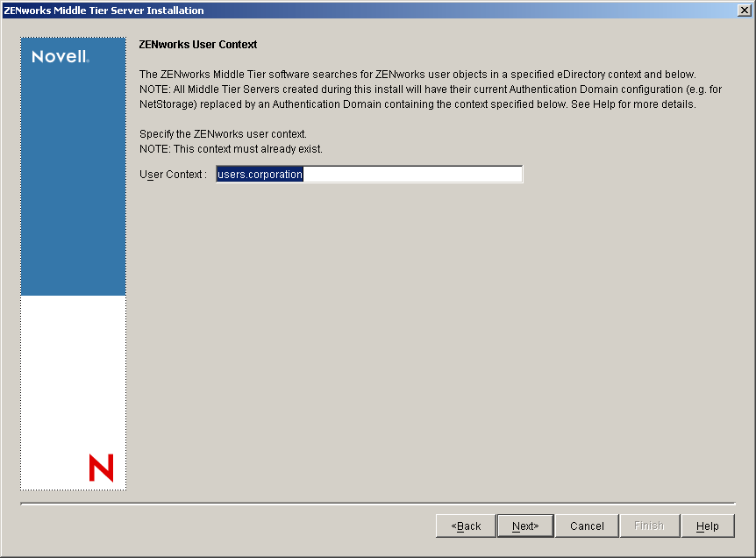The height and width of the screenshot is (558, 756).
Task: Click the close X in the title bar
Action: (746, 10)
